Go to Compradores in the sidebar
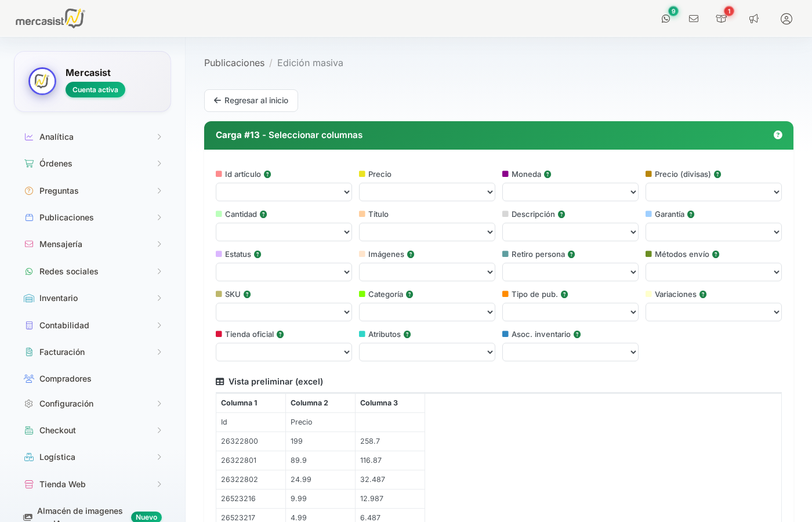 click(65, 379)
